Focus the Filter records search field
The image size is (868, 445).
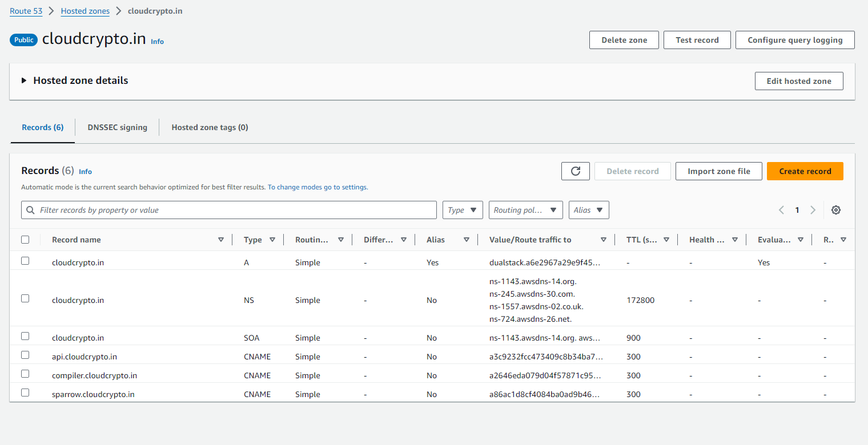click(229, 210)
